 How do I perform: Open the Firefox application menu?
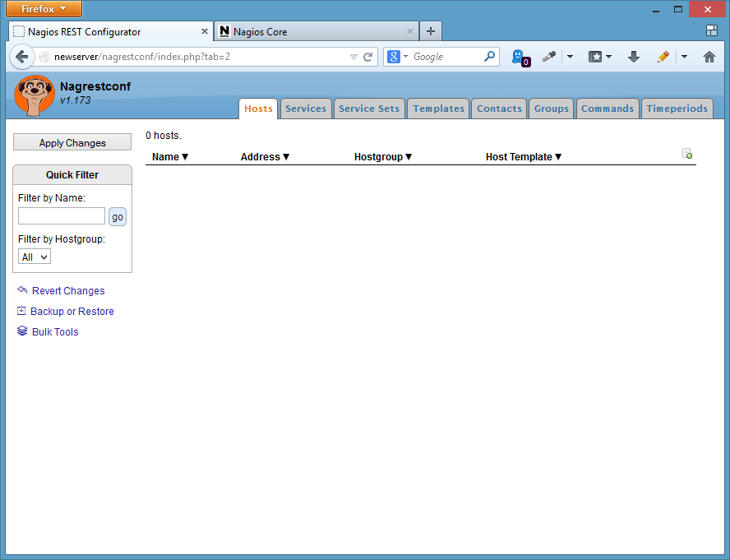pyautogui.click(x=44, y=9)
